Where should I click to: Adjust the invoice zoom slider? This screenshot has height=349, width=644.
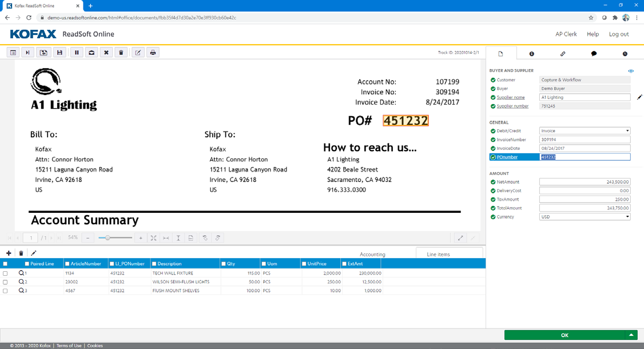coord(108,238)
